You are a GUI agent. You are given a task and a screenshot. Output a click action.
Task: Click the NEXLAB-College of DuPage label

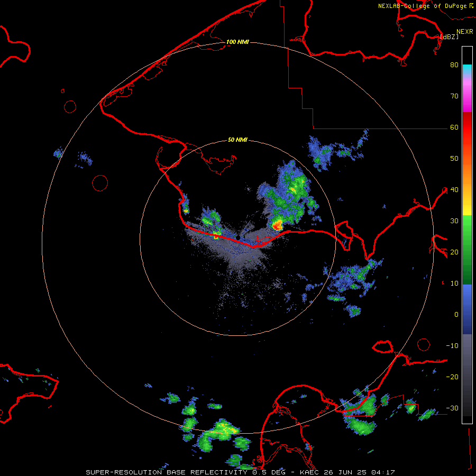(423, 6)
